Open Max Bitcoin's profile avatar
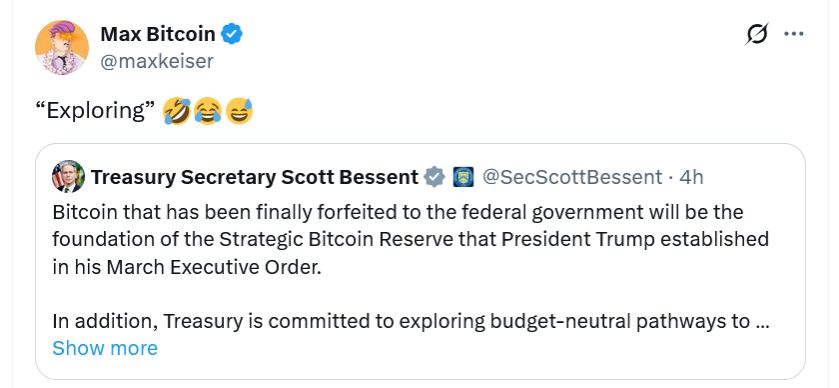839x388 pixels. pyautogui.click(x=62, y=48)
